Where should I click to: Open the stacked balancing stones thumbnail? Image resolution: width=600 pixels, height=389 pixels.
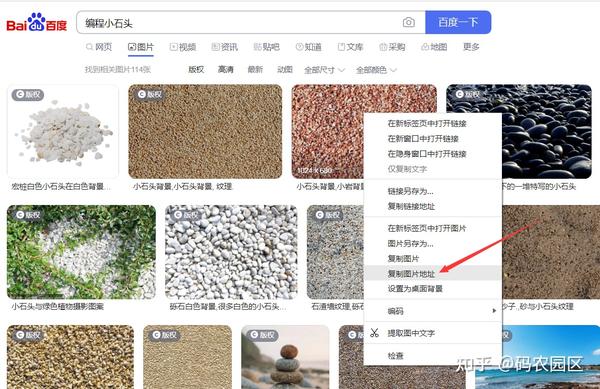click(x=285, y=357)
